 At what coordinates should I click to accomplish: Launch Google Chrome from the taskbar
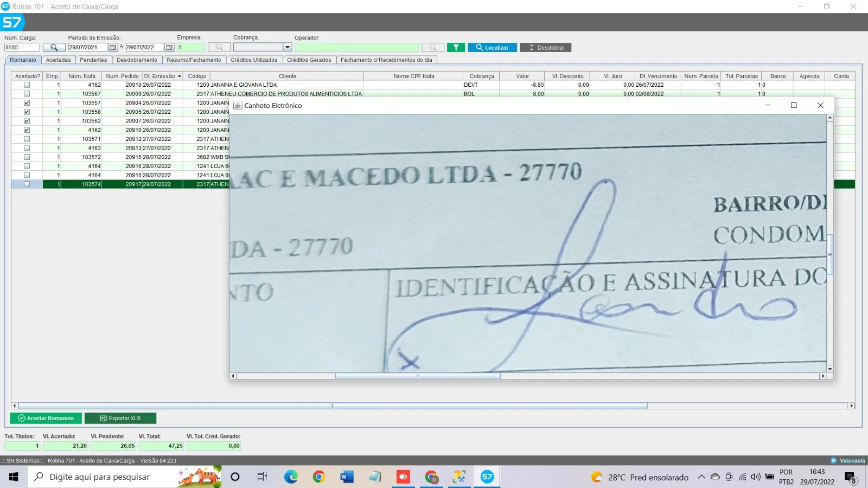click(x=317, y=477)
